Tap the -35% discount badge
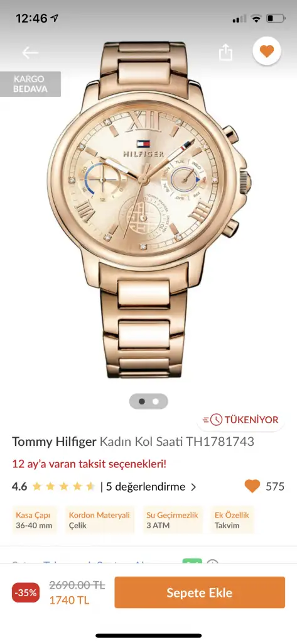Image resolution: width=297 pixels, height=644 pixels. [x=26, y=592]
